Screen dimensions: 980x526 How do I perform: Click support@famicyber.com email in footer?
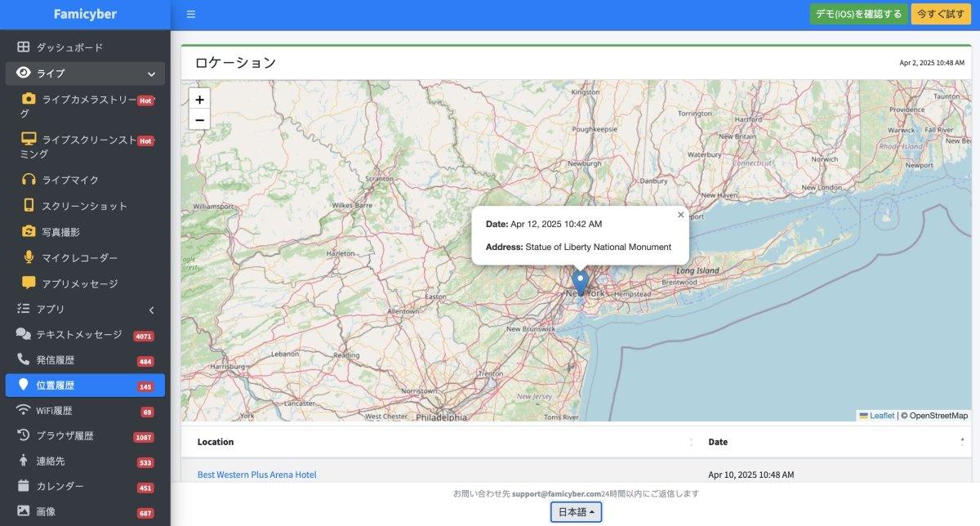tap(557, 493)
